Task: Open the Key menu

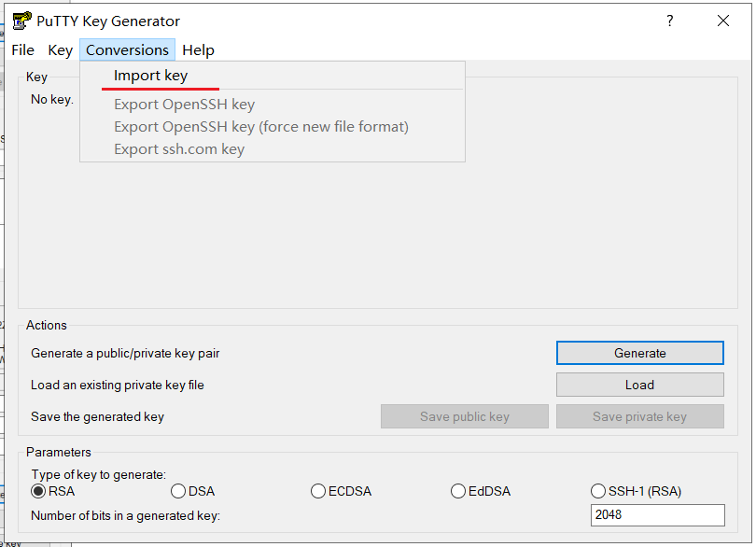Action: pos(60,50)
